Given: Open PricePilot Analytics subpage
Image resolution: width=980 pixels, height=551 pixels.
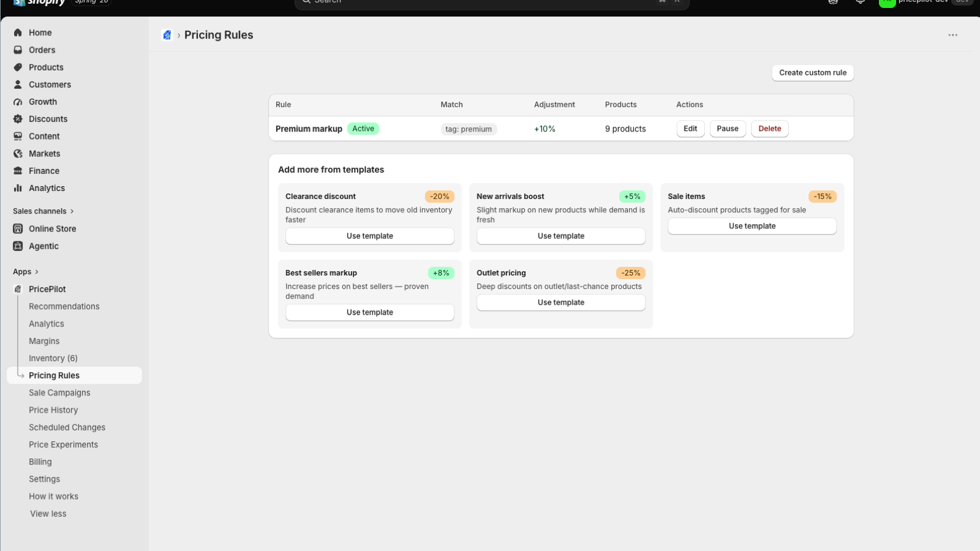Looking at the screenshot, I should [47, 324].
